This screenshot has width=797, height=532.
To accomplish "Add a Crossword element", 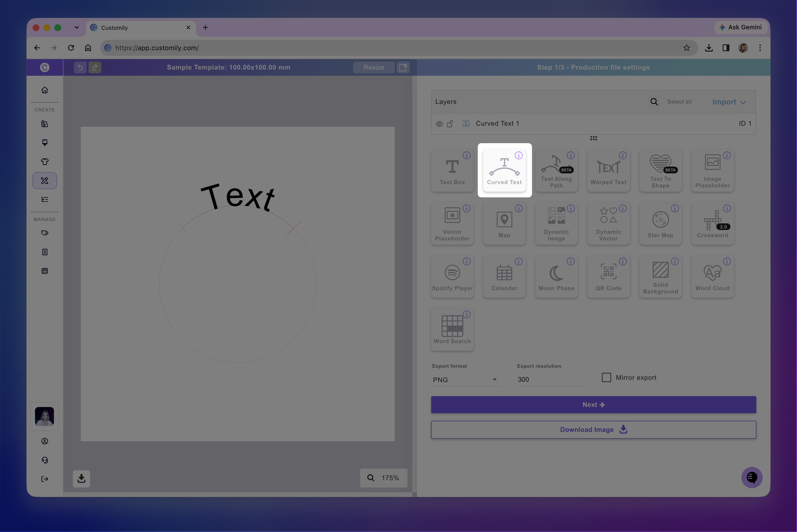I will [713, 223].
